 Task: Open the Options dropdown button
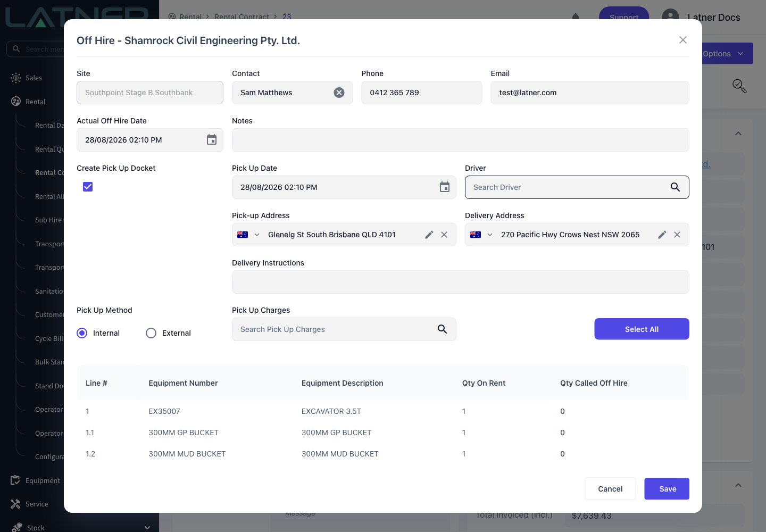pos(727,54)
